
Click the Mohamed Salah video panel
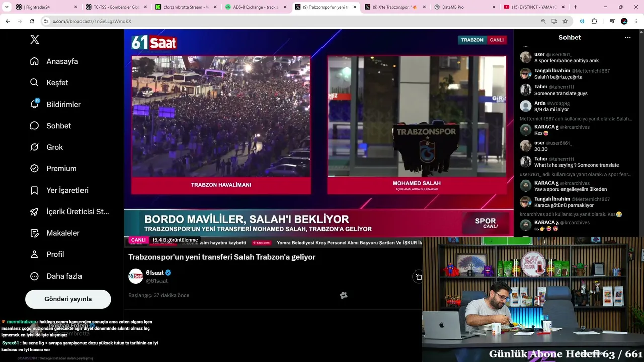[417, 117]
